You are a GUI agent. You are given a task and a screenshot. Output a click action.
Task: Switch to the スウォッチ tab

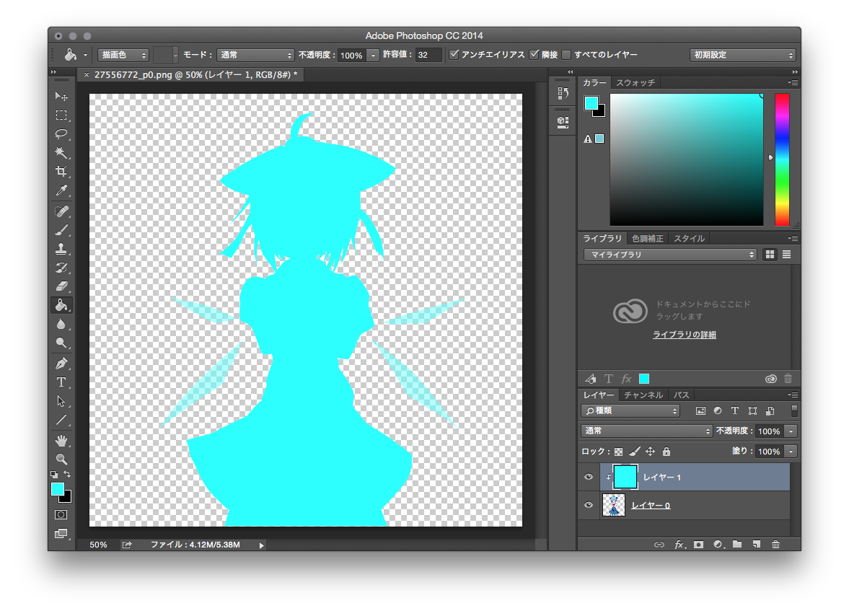click(635, 83)
